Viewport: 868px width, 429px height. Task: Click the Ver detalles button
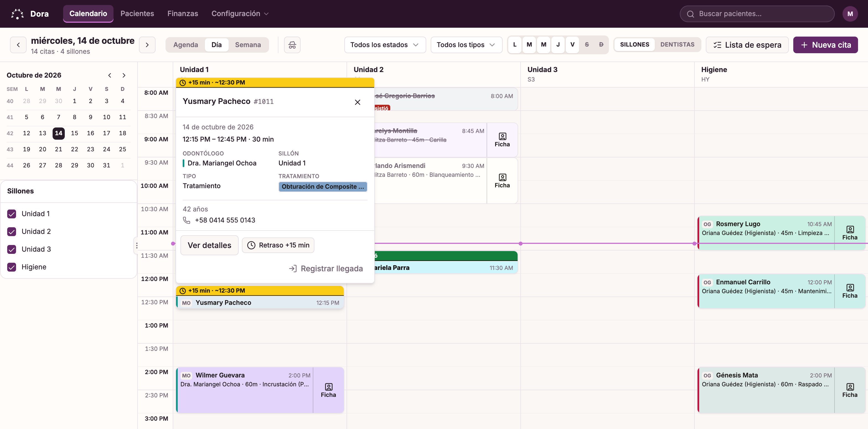pos(210,245)
